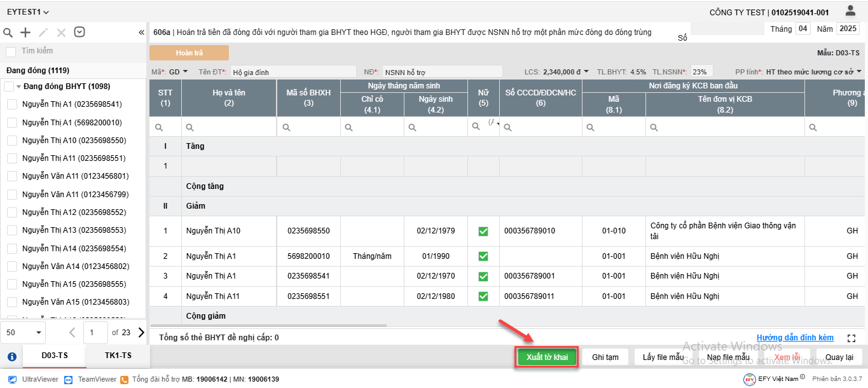Check Nguyễn Thị A1 (0235698541) in the list
This screenshot has width=868, height=388.
[x=11, y=104]
